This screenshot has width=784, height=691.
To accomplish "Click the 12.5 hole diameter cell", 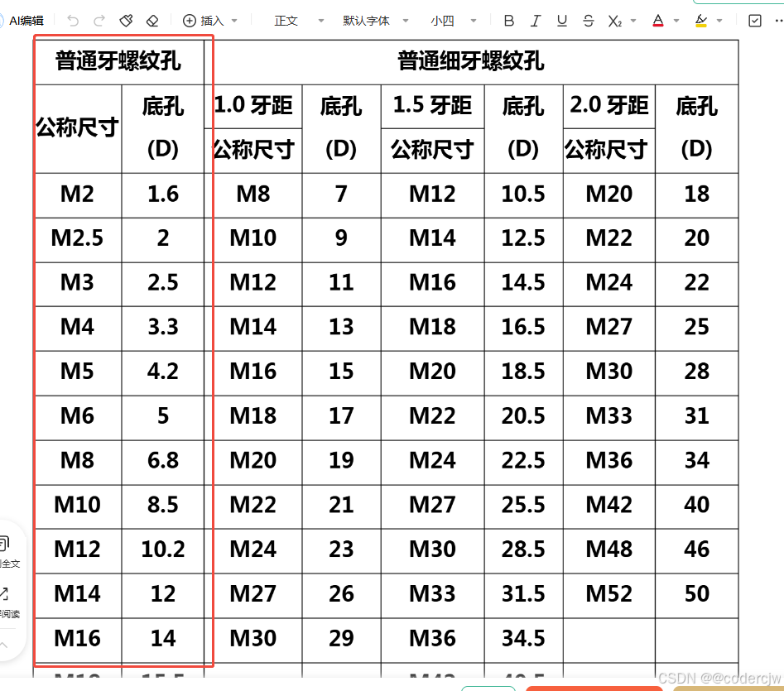I will click(x=523, y=238).
